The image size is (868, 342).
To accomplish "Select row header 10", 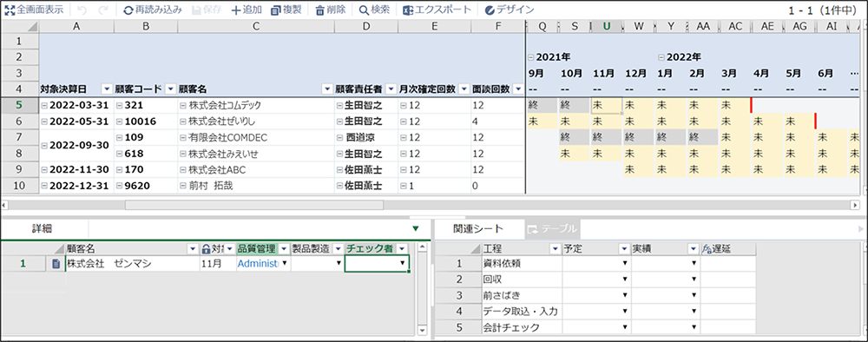I will click(x=19, y=186).
